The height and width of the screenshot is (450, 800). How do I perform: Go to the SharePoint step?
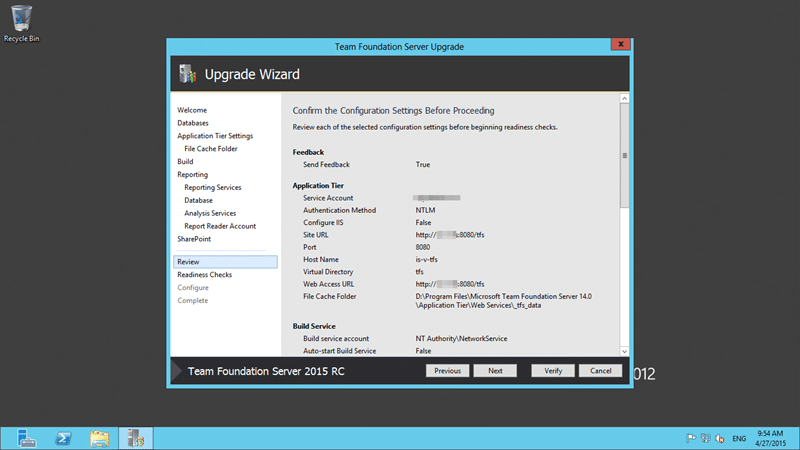point(194,239)
